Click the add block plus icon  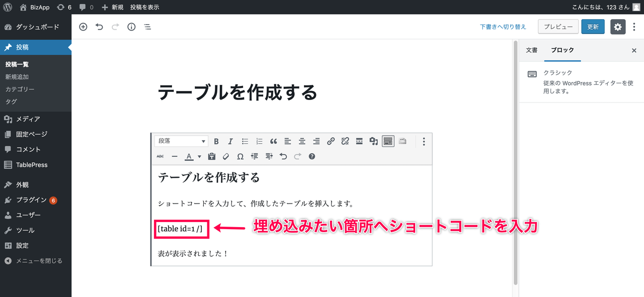(x=83, y=27)
